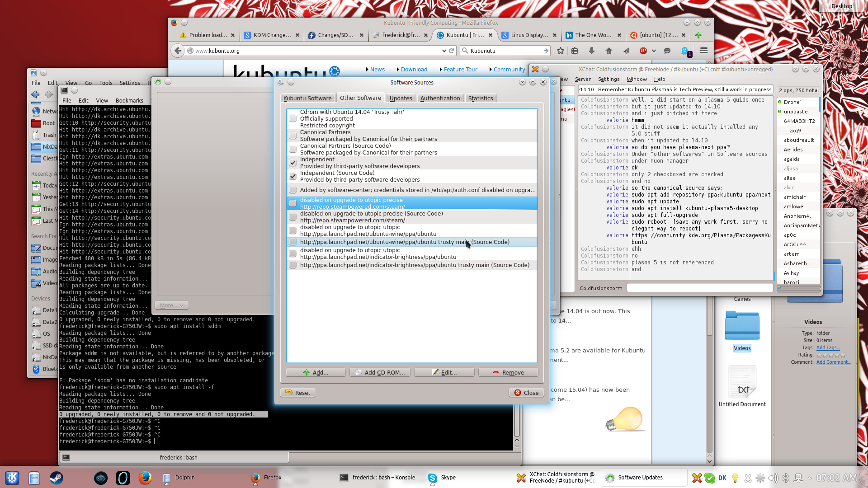Click the volume icon in system tray
This screenshot has height=488, width=868.
coord(773,478)
